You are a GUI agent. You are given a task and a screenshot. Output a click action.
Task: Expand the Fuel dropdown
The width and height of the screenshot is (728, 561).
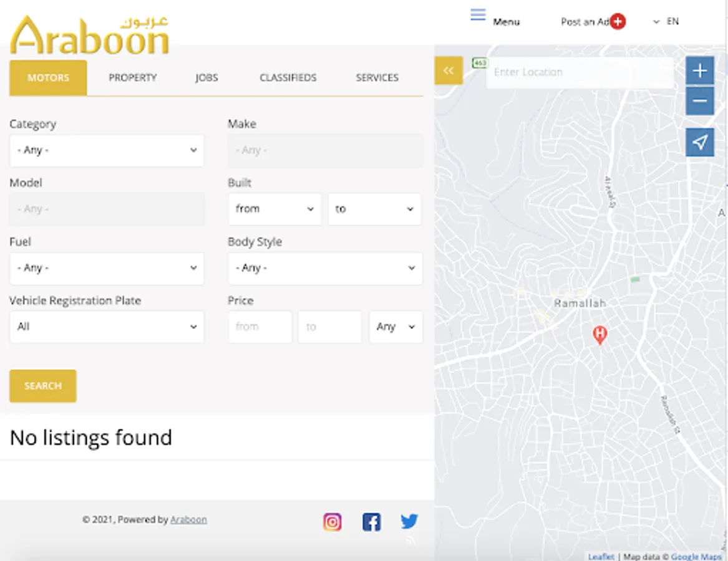[x=107, y=268]
